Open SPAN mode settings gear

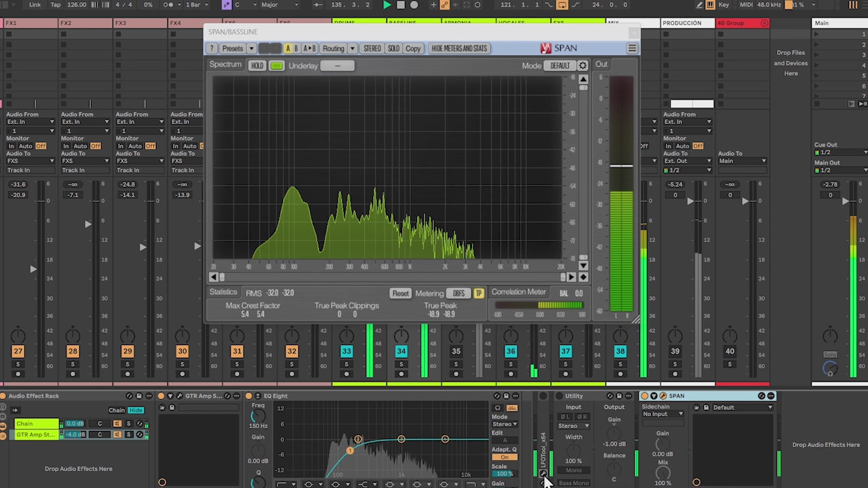(583, 66)
